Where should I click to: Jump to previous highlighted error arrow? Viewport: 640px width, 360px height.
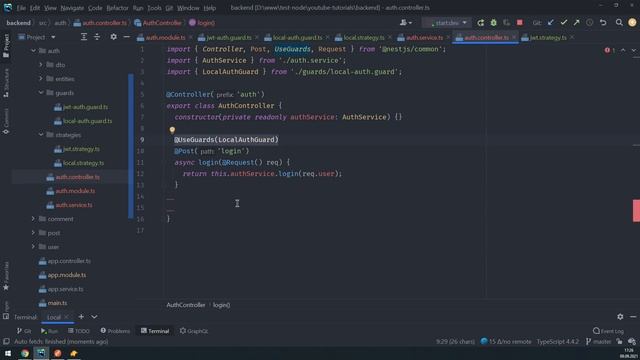pos(623,50)
